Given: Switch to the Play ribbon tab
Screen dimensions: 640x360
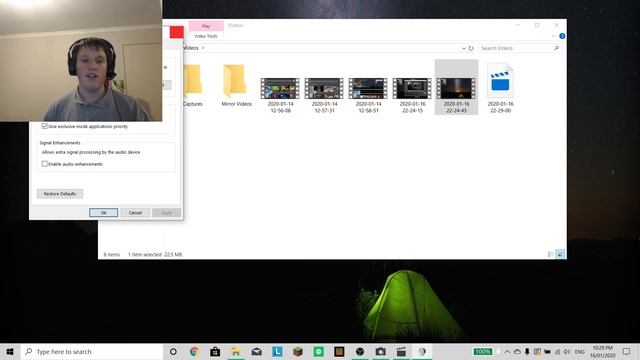Looking at the screenshot, I should click(206, 26).
